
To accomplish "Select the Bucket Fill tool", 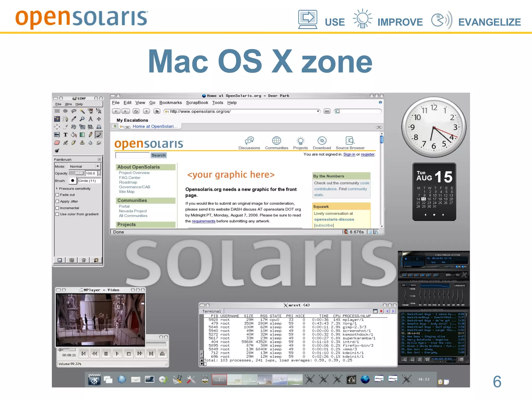I will (74, 135).
